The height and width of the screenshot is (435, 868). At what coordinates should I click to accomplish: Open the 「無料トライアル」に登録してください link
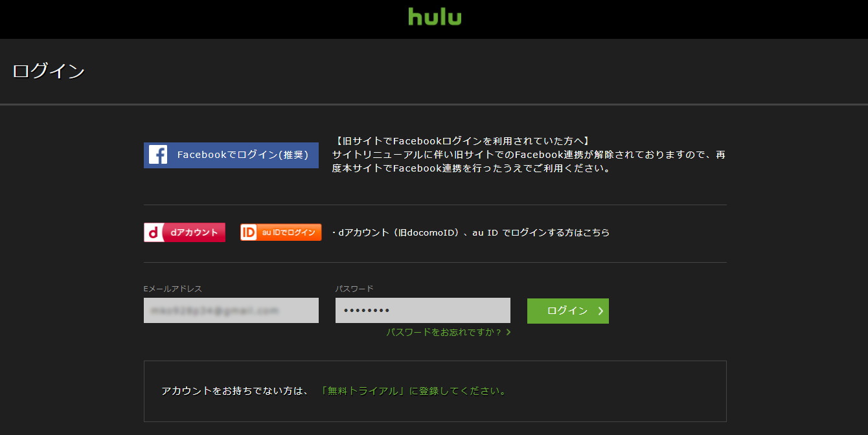[x=413, y=391]
